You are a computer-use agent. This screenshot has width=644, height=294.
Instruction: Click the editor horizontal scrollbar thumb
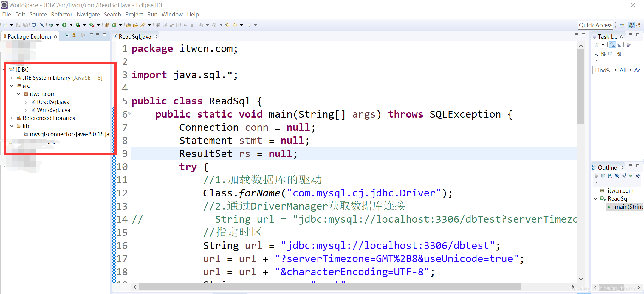click(330, 287)
